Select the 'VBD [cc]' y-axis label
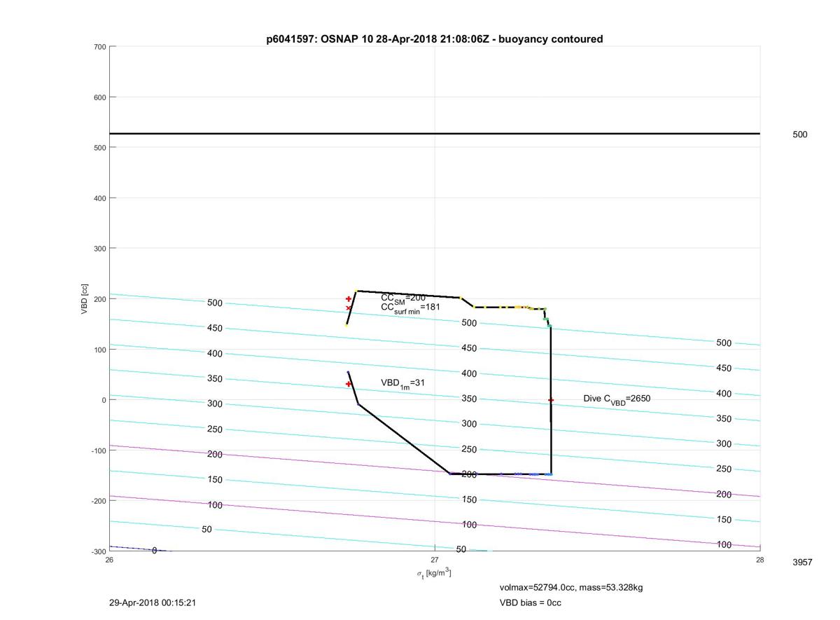Screen dimensions: 840x620 84,299
